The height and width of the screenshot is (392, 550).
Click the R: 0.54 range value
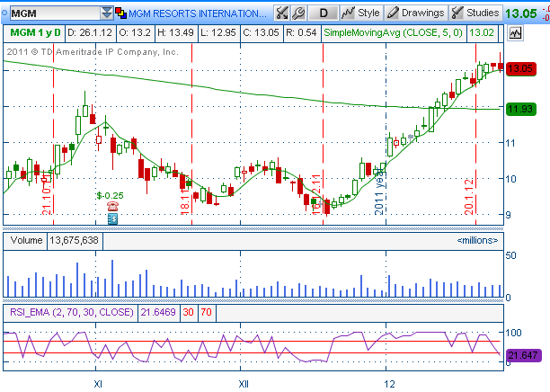tap(301, 33)
